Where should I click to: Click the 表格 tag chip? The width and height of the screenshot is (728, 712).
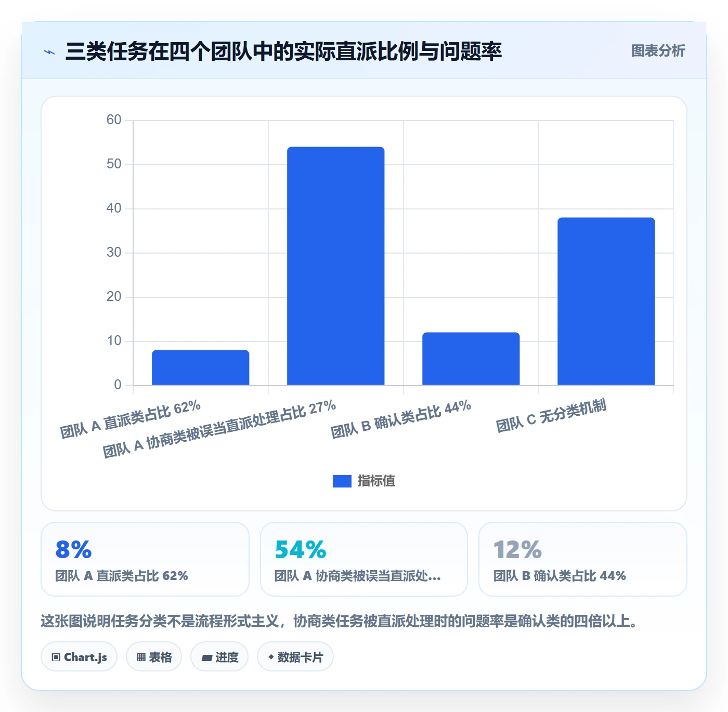154,657
